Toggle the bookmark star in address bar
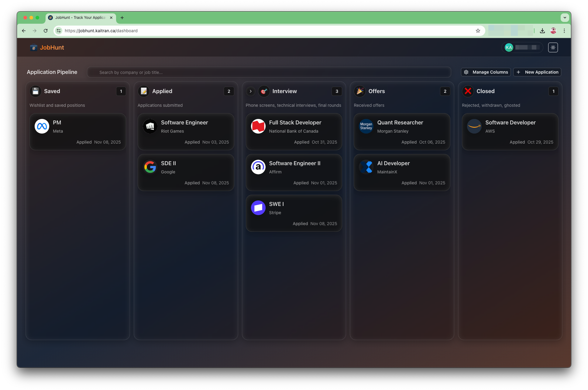The height and width of the screenshot is (390, 588). (x=478, y=31)
